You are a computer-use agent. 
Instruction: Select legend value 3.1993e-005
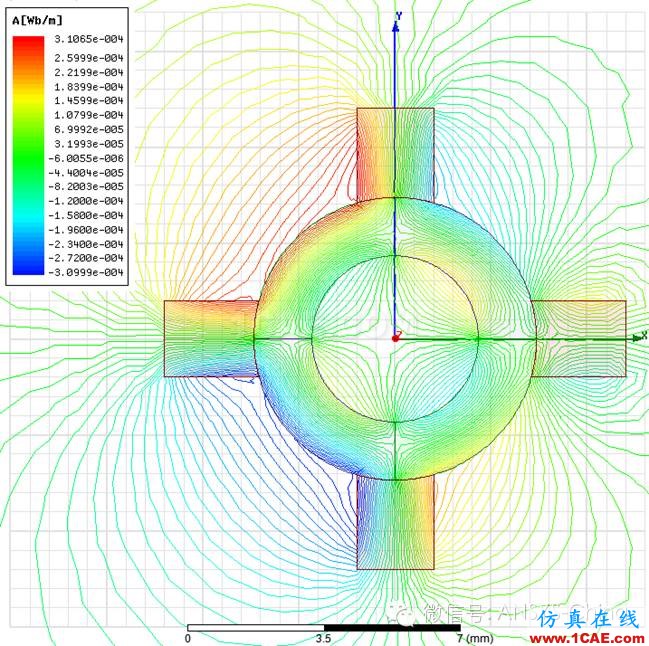coord(89,144)
